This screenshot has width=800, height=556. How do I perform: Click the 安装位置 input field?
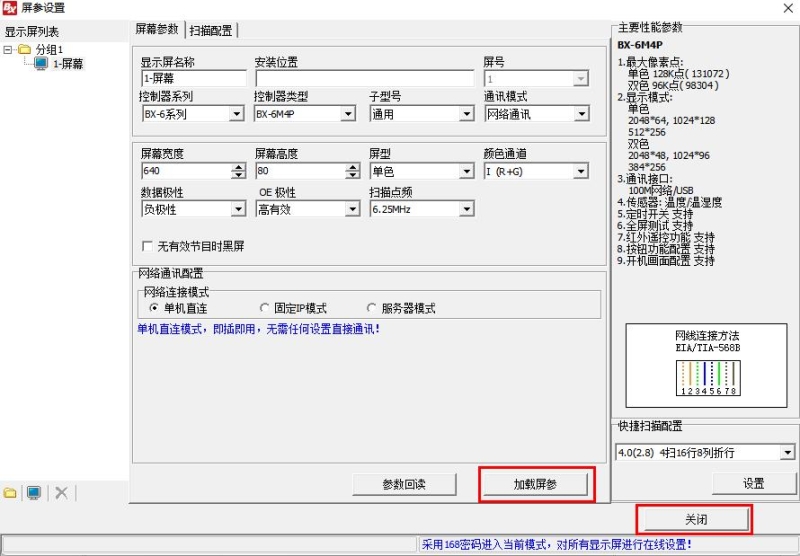[x=365, y=79]
